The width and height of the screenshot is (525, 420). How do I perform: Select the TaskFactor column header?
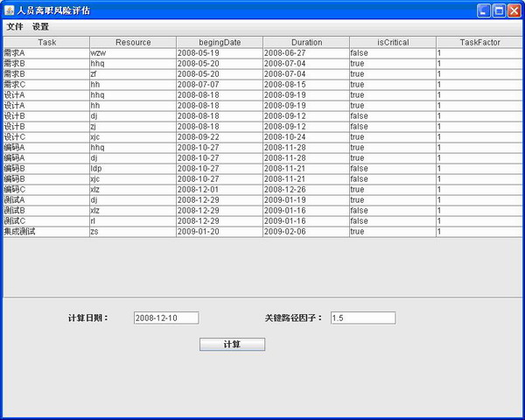(479, 42)
